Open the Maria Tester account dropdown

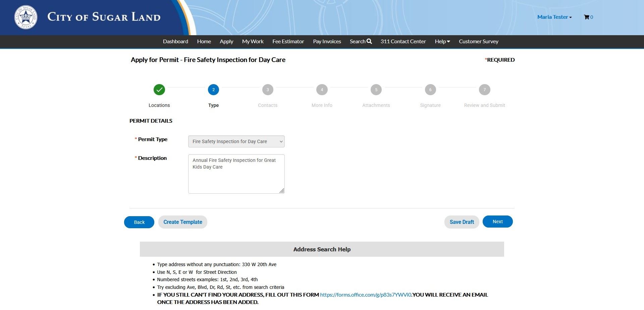point(553,17)
